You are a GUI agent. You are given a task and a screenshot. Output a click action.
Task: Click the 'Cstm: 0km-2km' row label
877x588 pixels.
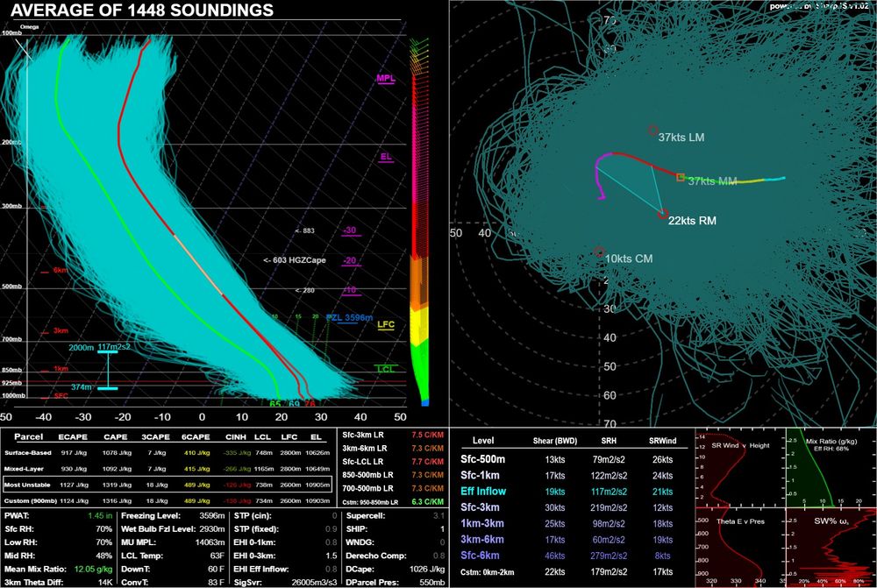coord(487,572)
